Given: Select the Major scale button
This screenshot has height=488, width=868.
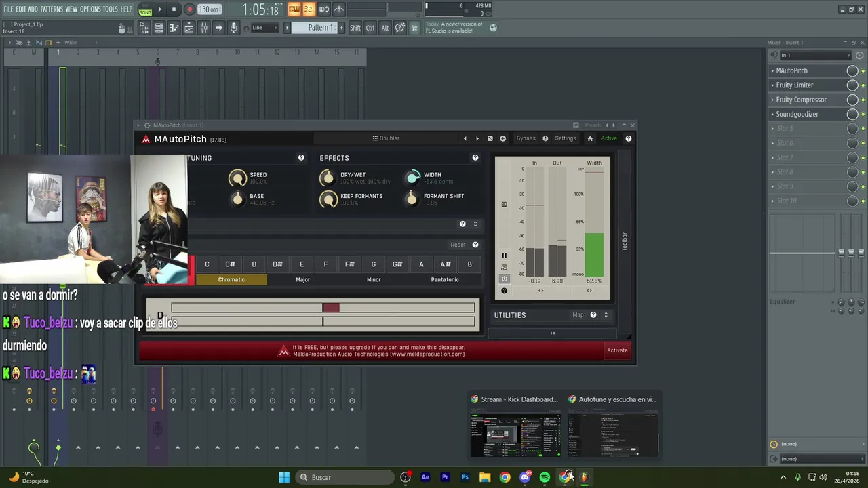Looking at the screenshot, I should point(302,279).
